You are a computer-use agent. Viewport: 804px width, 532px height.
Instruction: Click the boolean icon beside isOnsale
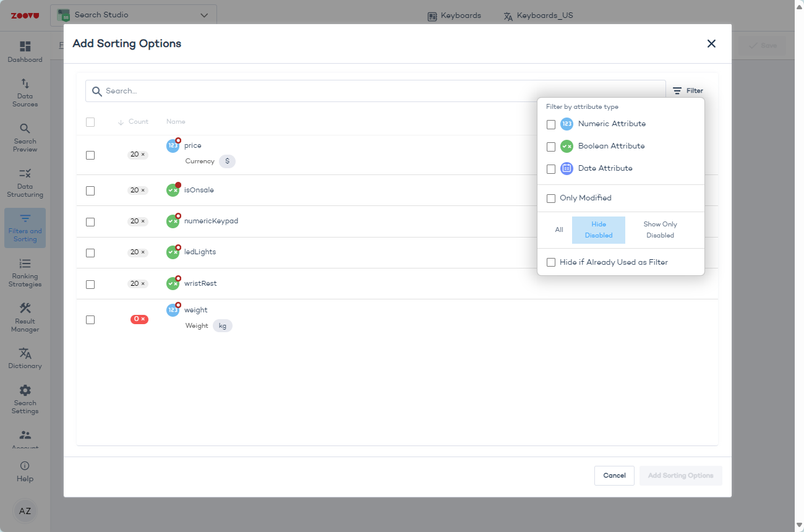click(173, 191)
